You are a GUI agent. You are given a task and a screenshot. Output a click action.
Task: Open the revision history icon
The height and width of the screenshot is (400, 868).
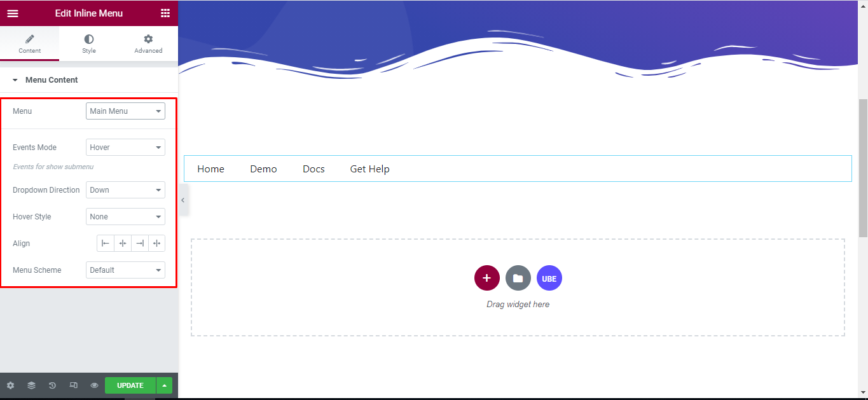[52, 385]
